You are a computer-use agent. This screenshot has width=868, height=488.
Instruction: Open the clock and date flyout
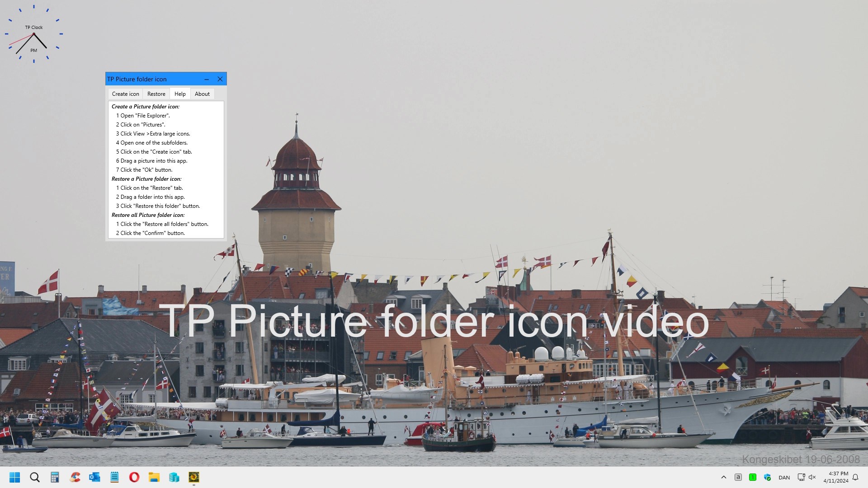click(x=836, y=477)
